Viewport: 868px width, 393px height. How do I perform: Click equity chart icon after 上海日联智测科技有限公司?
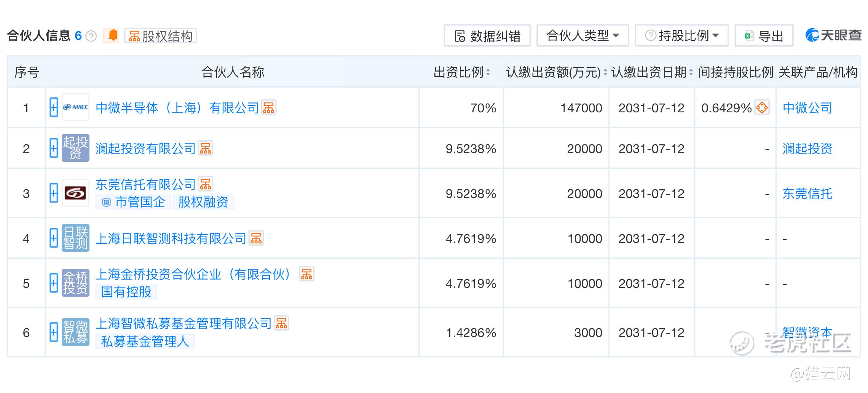[x=256, y=238]
